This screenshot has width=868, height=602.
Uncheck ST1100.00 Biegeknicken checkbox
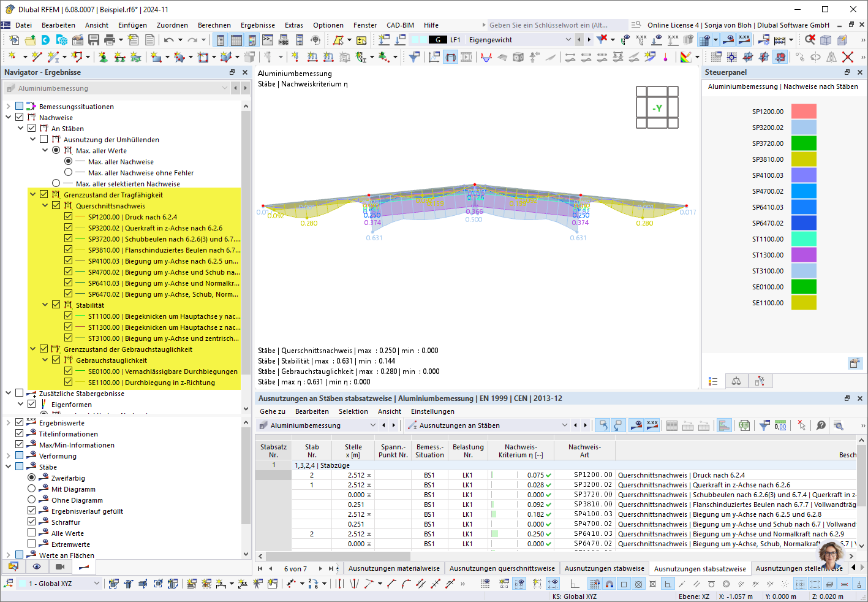coord(68,316)
